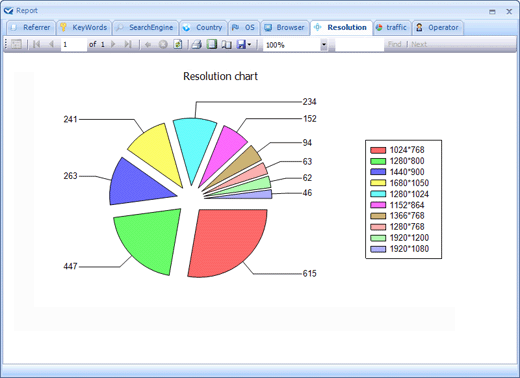The image size is (520, 378).
Task: Click the find text input field
Action: [359, 45]
